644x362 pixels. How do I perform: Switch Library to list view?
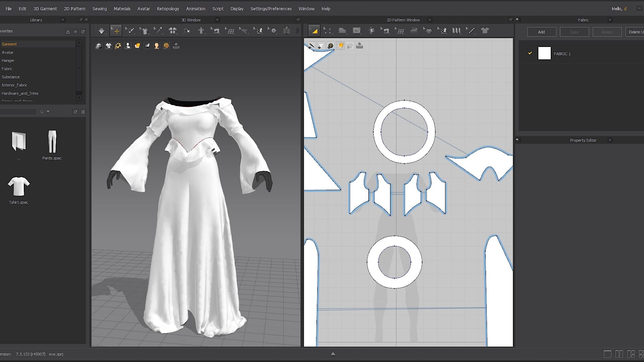pyautogui.click(x=83, y=112)
